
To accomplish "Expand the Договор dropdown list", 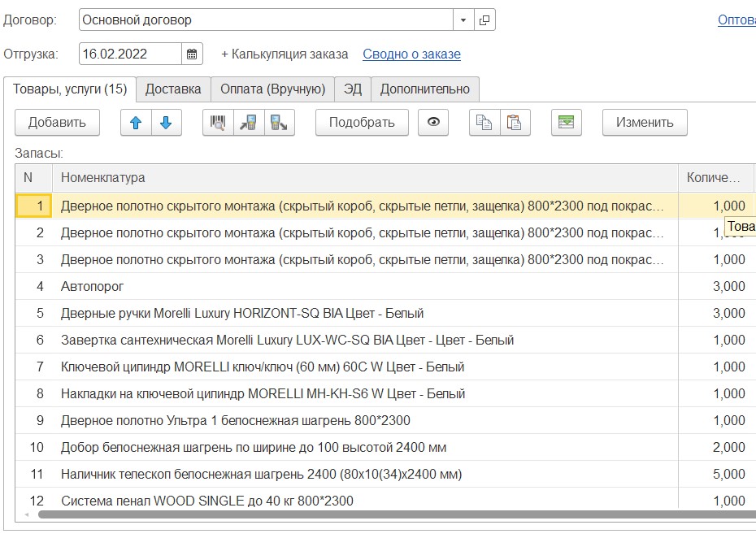I will (x=463, y=20).
